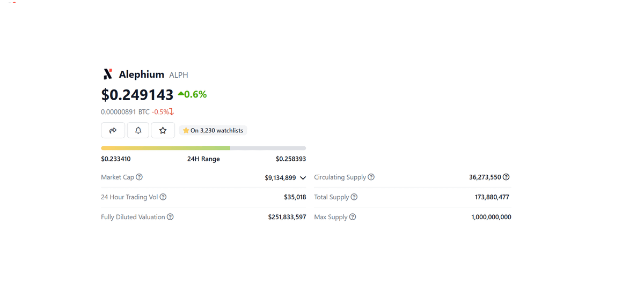
Task: Set a price alert with the bell
Action: pos(138,130)
